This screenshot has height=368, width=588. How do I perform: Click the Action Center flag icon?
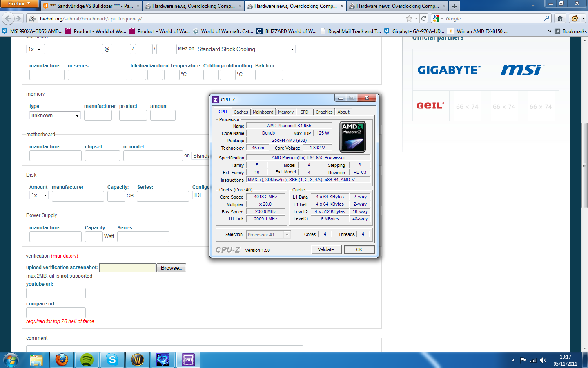pyautogui.click(x=523, y=360)
